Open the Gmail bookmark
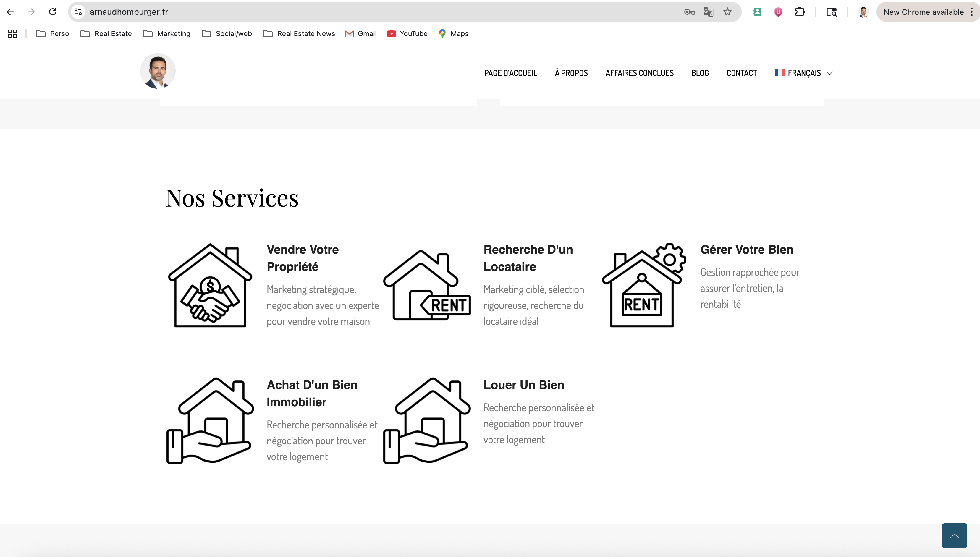980x557 pixels. (x=361, y=34)
